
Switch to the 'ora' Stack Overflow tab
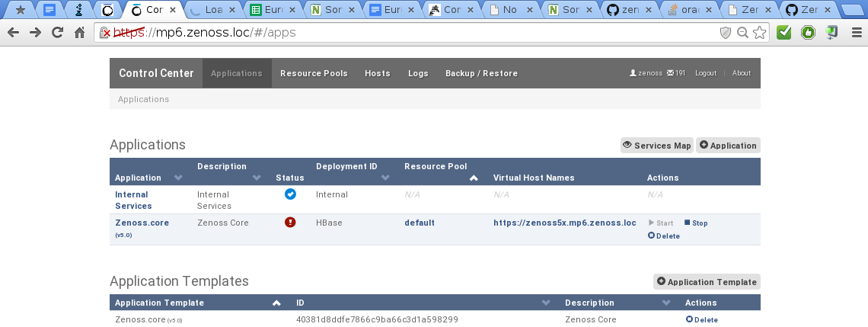pyautogui.click(x=688, y=9)
